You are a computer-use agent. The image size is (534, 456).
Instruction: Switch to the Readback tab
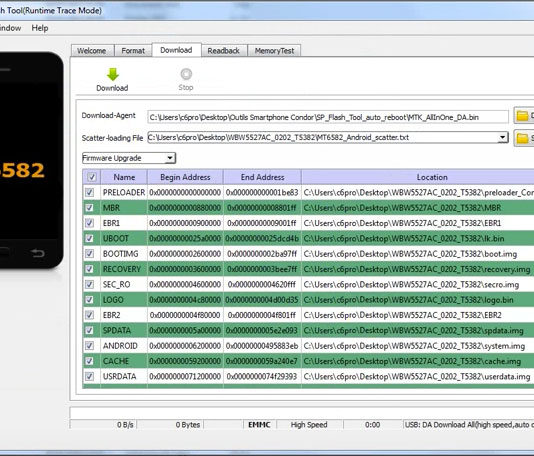(x=223, y=51)
